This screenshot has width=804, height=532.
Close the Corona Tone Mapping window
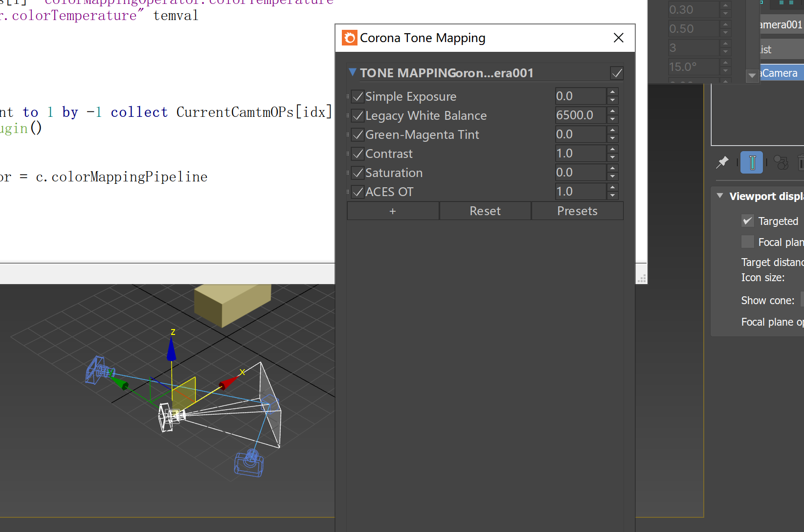(x=619, y=38)
